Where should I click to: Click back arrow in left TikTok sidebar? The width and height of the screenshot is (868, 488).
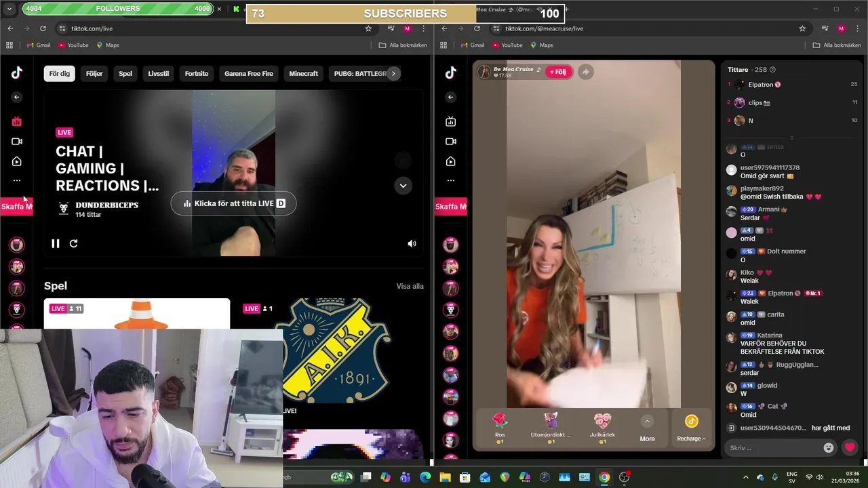point(17,97)
